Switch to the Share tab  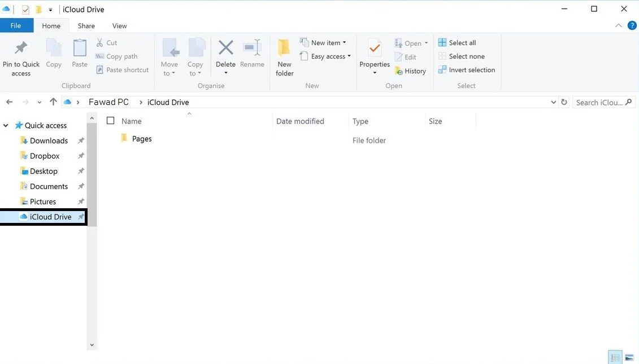pos(86,25)
